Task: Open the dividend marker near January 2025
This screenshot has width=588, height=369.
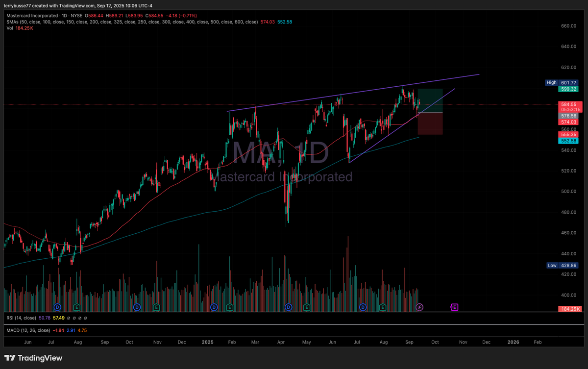Action: [x=214, y=307]
